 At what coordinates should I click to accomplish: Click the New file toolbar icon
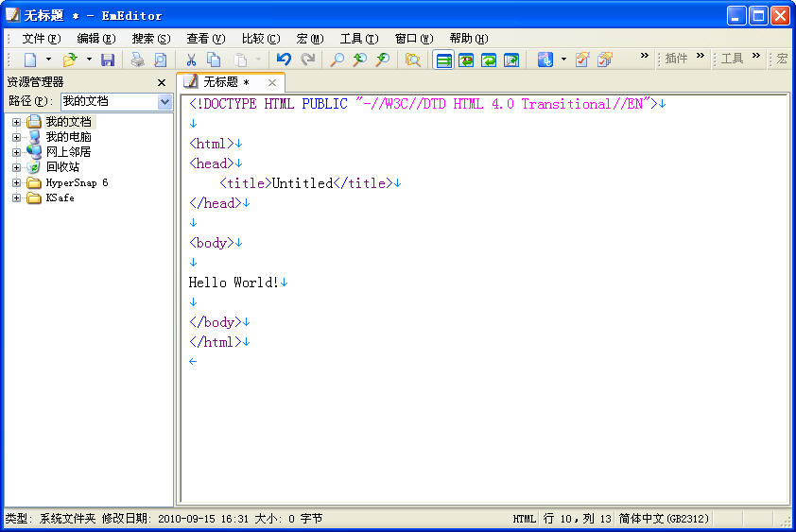coord(30,60)
